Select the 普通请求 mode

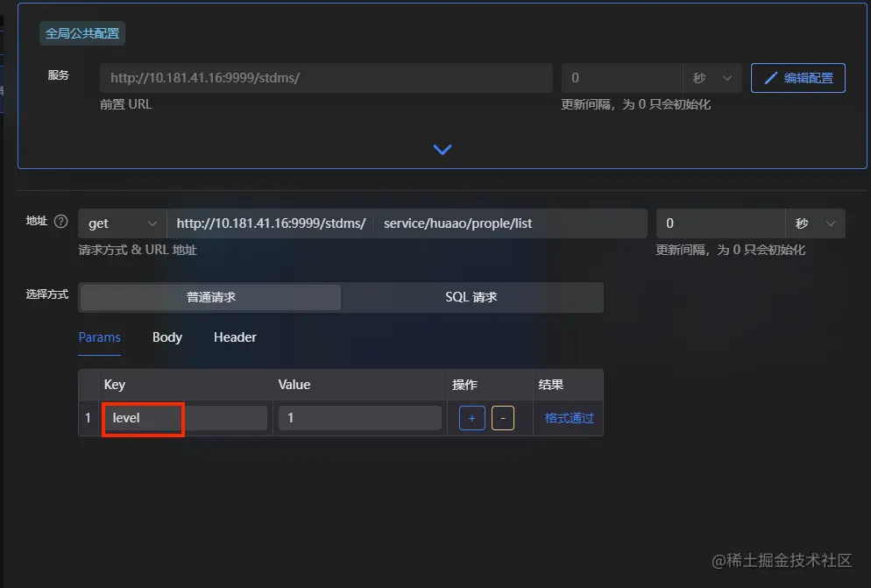210,297
